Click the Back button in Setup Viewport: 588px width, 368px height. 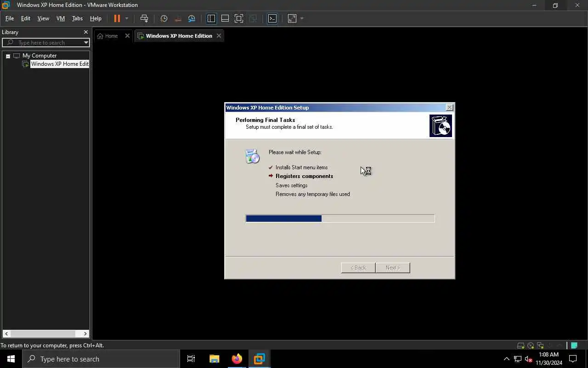click(358, 268)
